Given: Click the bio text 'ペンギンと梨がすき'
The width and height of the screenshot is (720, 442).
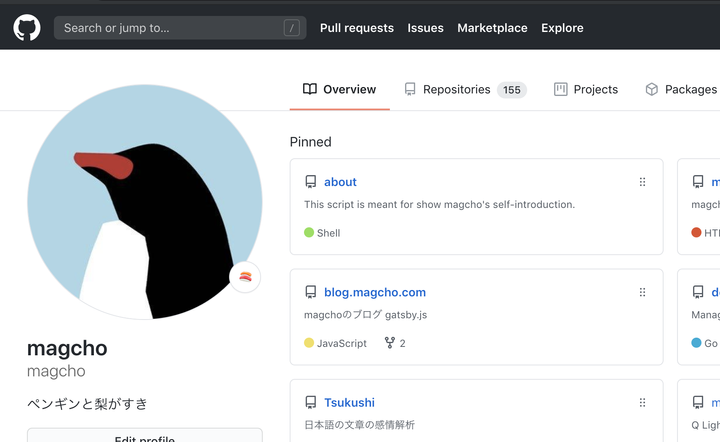Looking at the screenshot, I should point(87,404).
